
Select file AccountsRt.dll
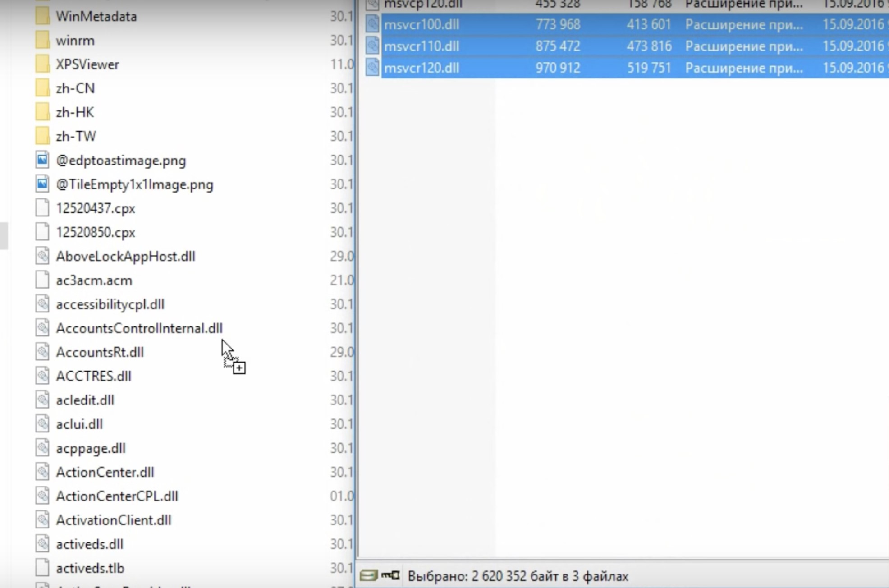tap(100, 352)
